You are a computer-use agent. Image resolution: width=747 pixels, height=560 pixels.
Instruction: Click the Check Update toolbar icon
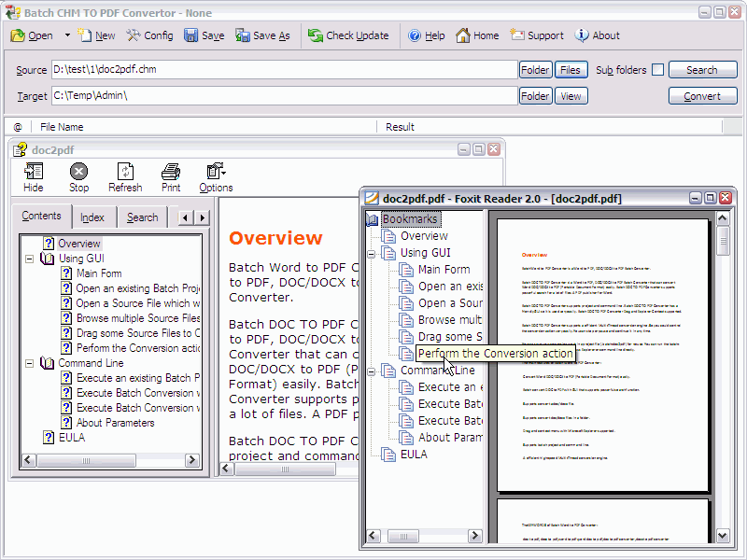pyautogui.click(x=315, y=35)
